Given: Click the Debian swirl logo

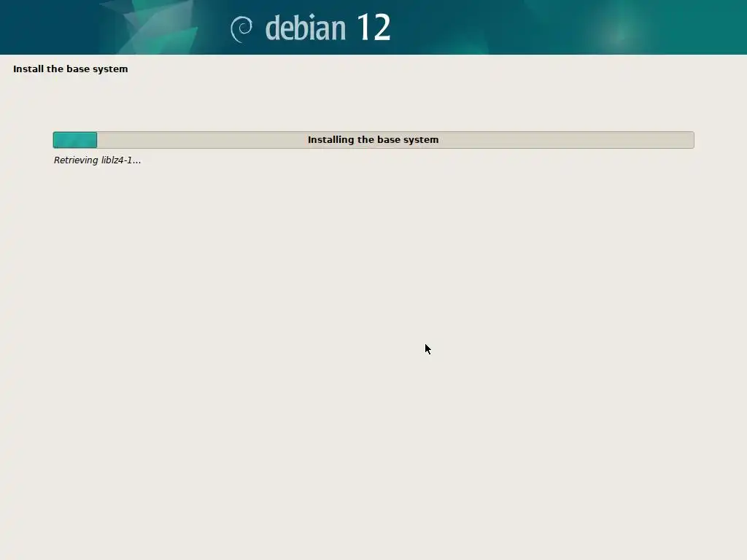Looking at the screenshot, I should 241,29.
